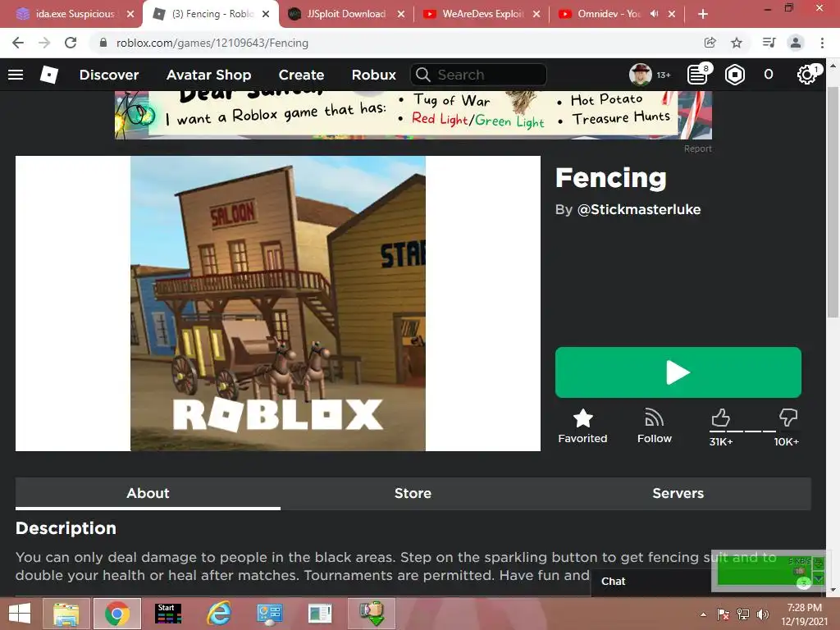840x630 pixels.
Task: Click the volume speaker tray icon
Action: click(x=762, y=614)
